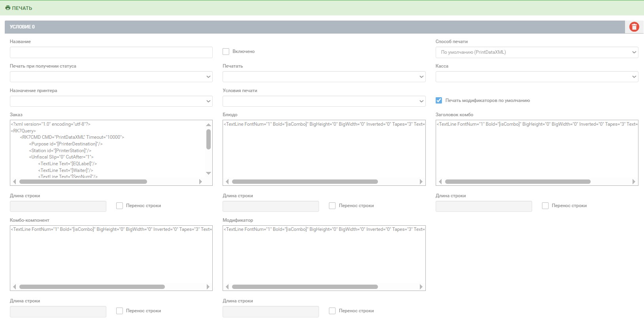The image size is (644, 336).
Task: Click the Печать title label
Action: (x=22, y=8)
